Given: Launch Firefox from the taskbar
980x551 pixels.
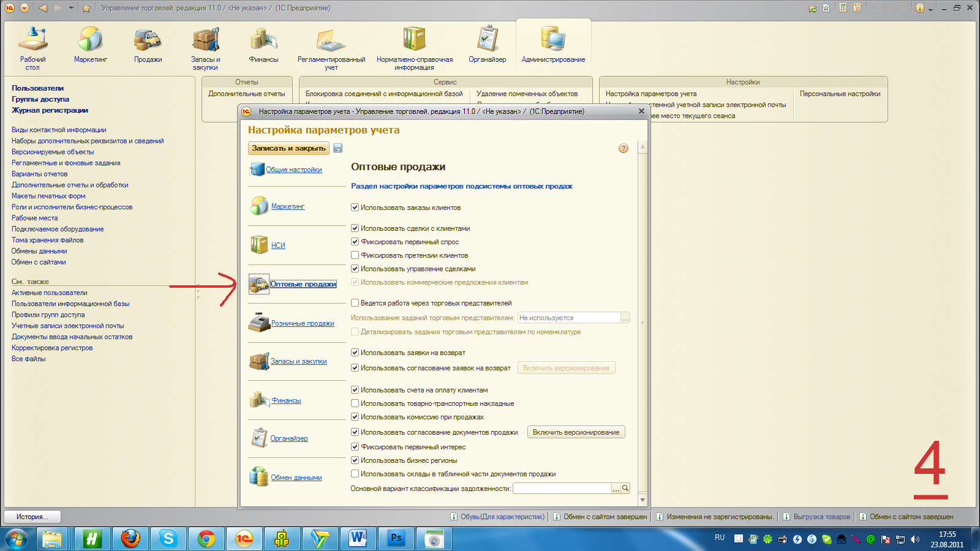Looking at the screenshot, I should (x=130, y=539).
